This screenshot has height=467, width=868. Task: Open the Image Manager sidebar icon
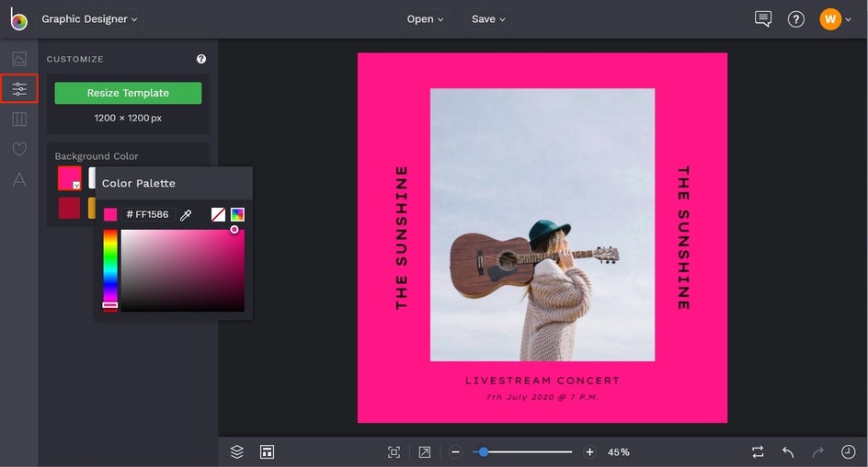pyautogui.click(x=19, y=59)
